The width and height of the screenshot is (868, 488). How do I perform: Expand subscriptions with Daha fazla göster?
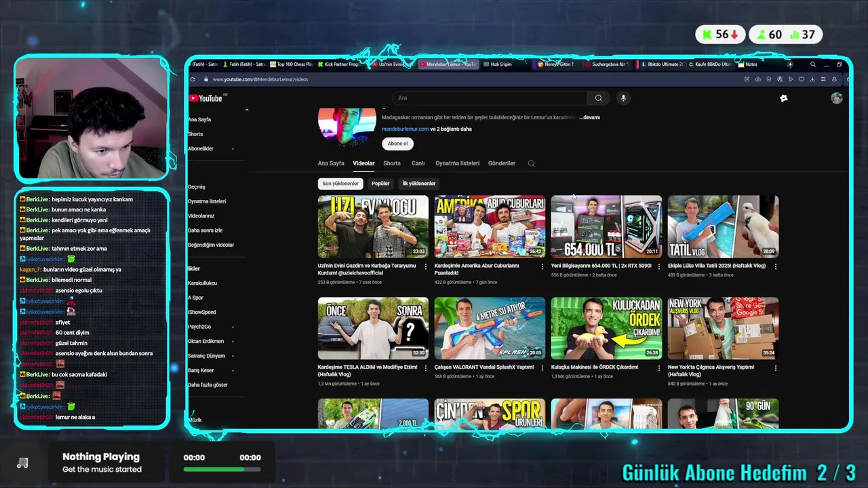pyautogui.click(x=208, y=385)
